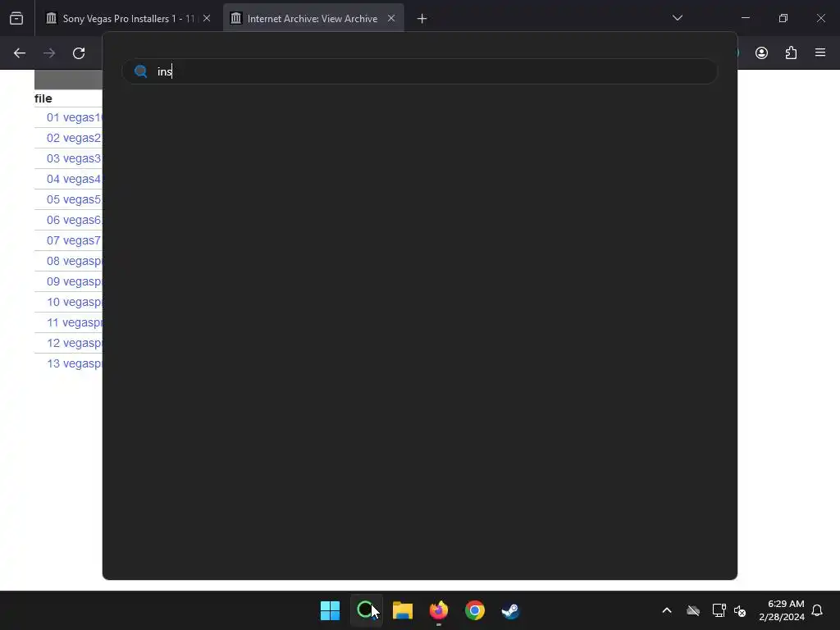Click the Firefox taskbar icon

click(438, 610)
